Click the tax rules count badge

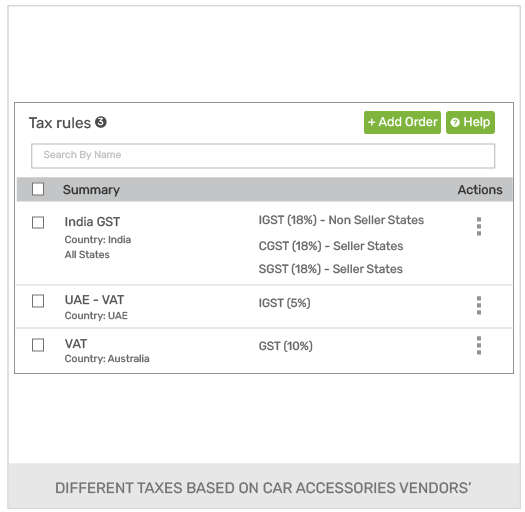(x=101, y=122)
